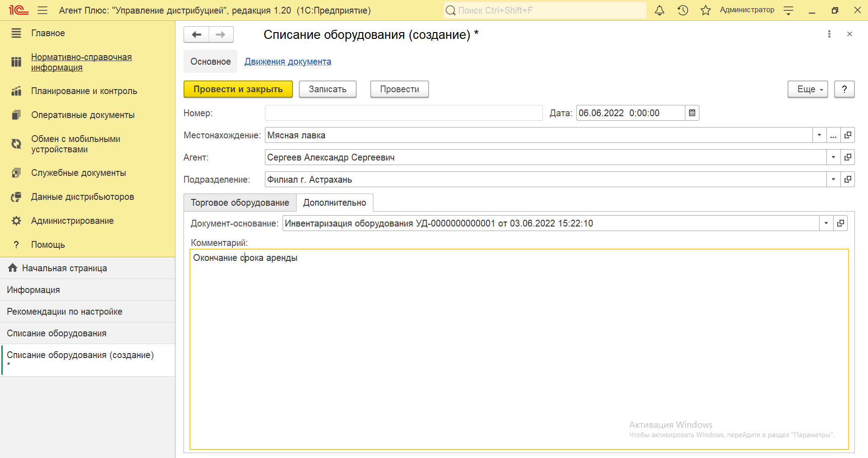Image resolution: width=868 pixels, height=458 pixels.
Task: Expand the Документ-основание dropdown
Action: pos(826,223)
